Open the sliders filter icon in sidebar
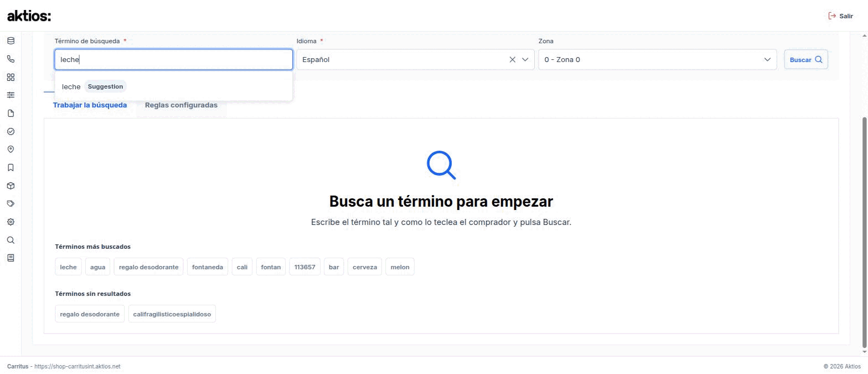868x374 pixels. [x=11, y=95]
